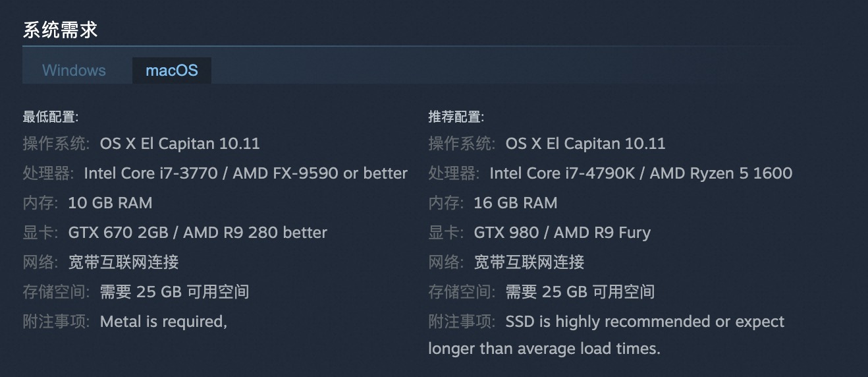Click the 需要 25 GB 可用空间 text under 最低配置

coord(175,292)
